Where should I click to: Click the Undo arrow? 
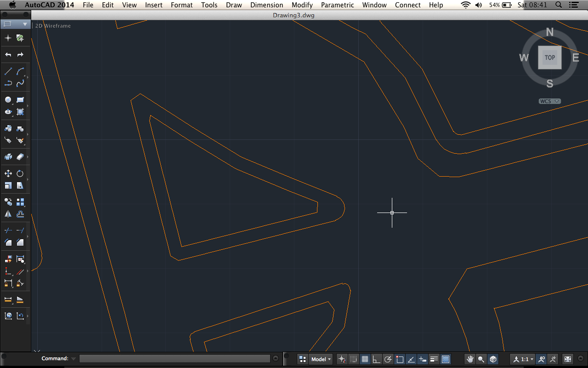tap(8, 55)
